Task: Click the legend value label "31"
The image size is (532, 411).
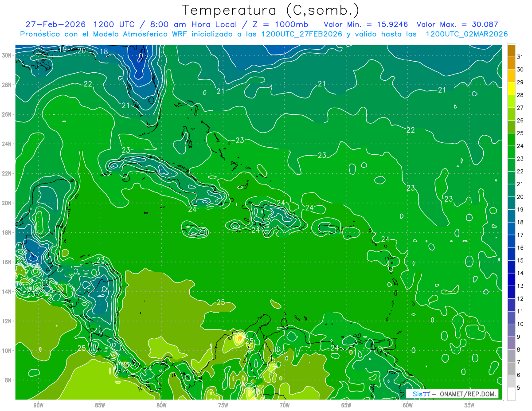Action: 520,56
